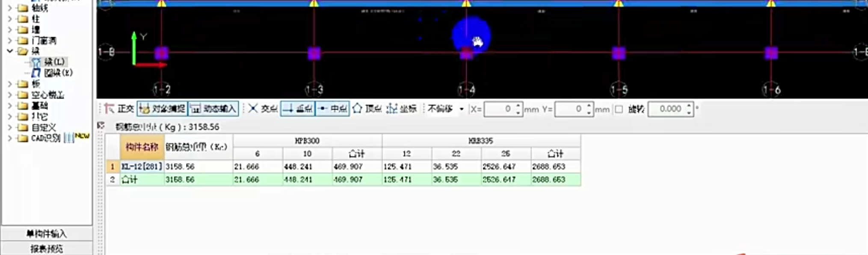
Task: Expand the 板 folder node
Action: 10,84
